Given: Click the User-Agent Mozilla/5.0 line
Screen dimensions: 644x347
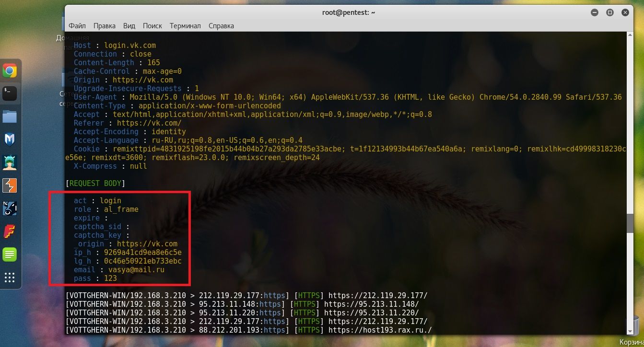Looking at the screenshot, I should (x=348, y=97).
